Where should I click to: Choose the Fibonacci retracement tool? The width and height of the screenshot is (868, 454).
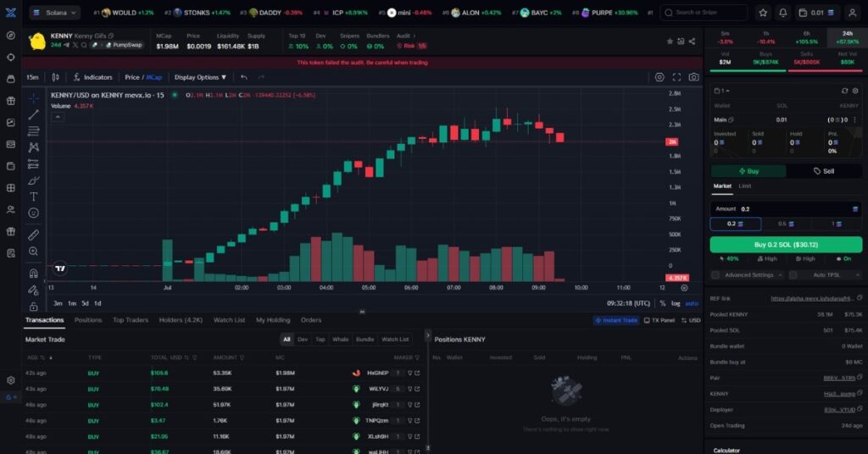(34, 131)
